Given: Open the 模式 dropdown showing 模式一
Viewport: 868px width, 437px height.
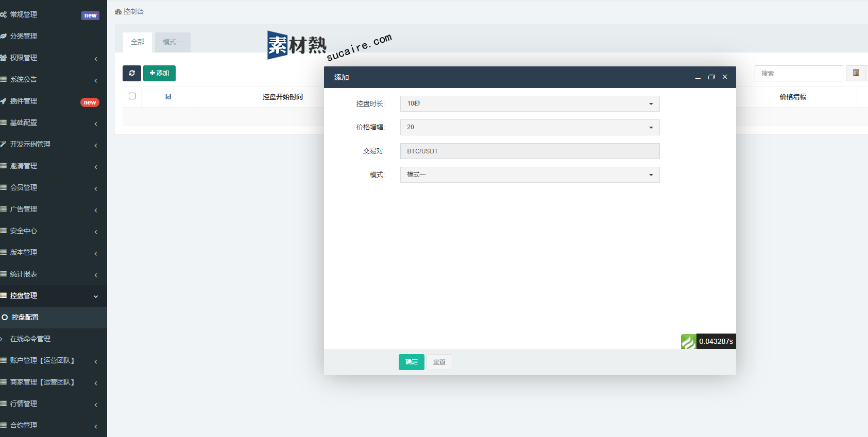Looking at the screenshot, I should (x=530, y=174).
